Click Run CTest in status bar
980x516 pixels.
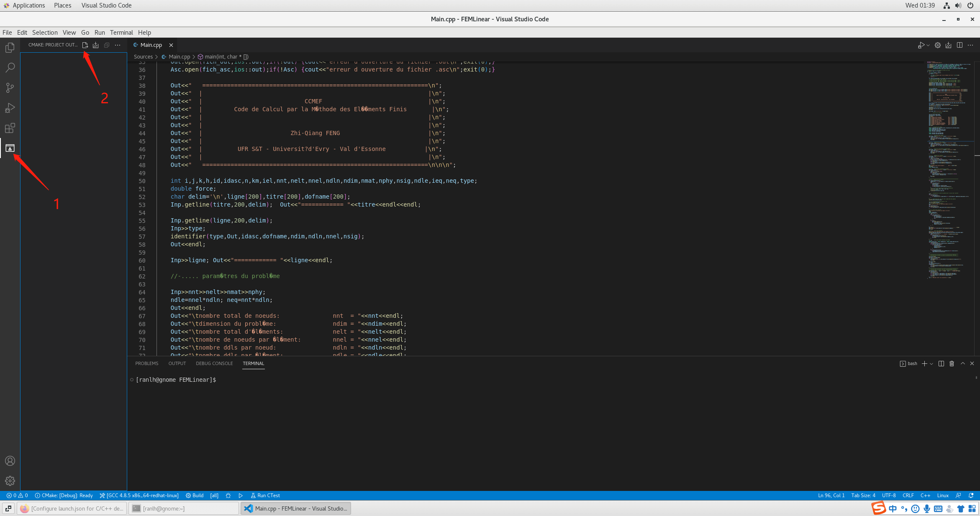point(265,496)
